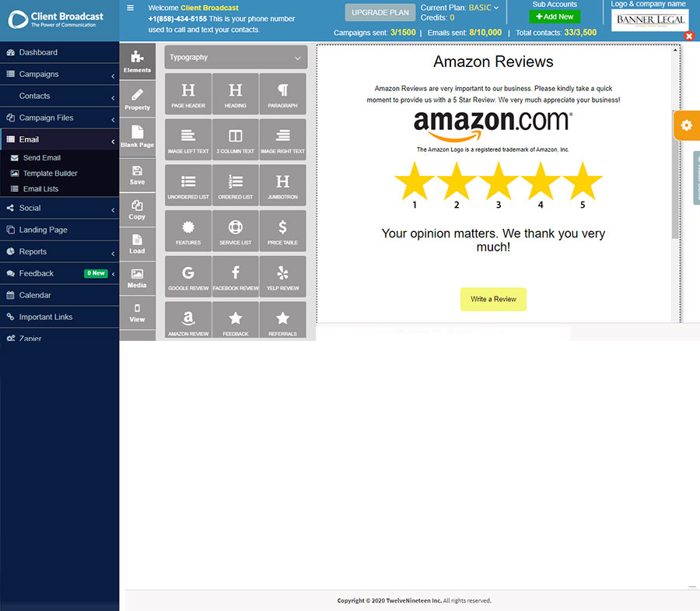Open the Elements panel
Image resolution: width=700 pixels, height=611 pixels.
click(x=137, y=61)
